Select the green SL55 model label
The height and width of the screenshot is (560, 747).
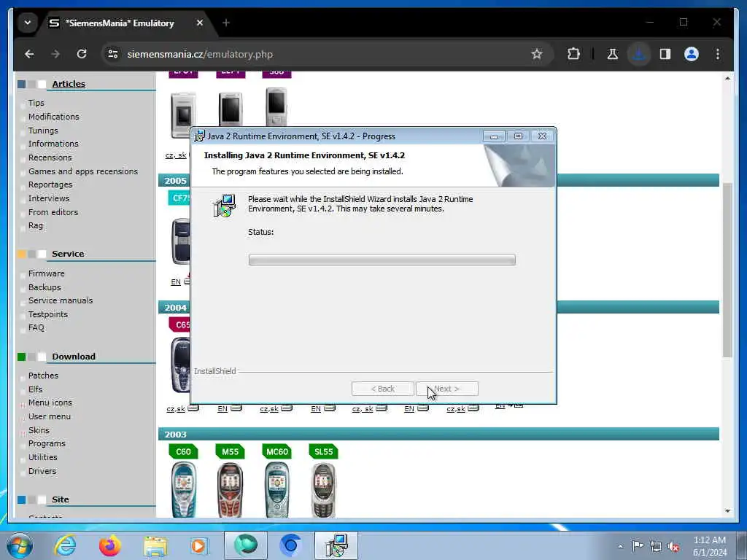click(323, 451)
